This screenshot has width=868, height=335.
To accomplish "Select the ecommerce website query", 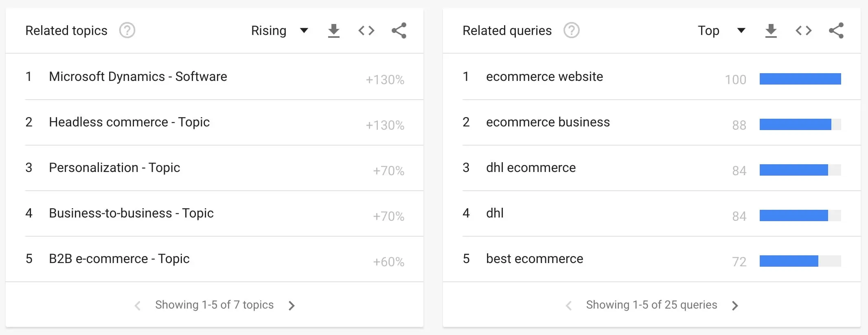I will (544, 76).
